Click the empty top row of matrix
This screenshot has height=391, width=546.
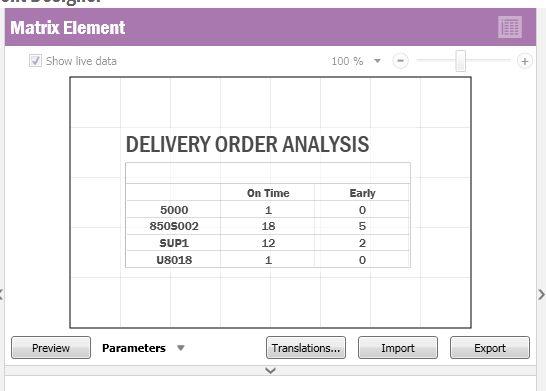[x=268, y=173]
